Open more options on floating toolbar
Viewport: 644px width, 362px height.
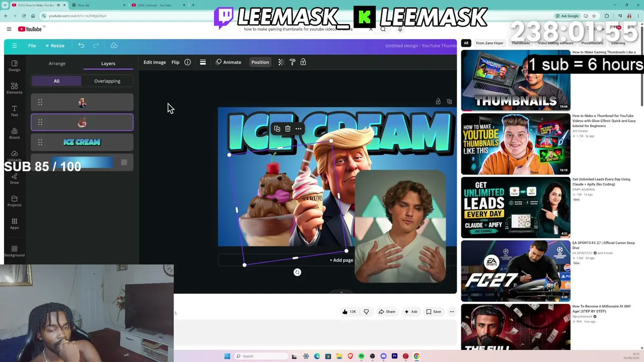(298, 129)
